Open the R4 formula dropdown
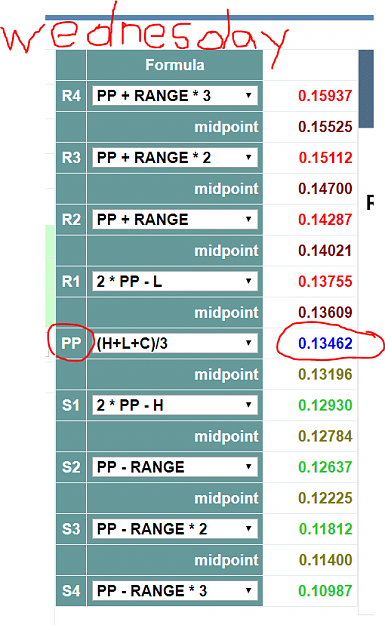The height and width of the screenshot is (625, 385). pyautogui.click(x=175, y=96)
